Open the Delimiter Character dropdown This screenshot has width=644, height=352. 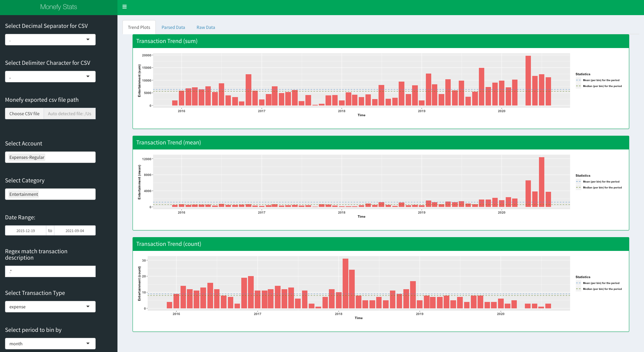coord(50,77)
